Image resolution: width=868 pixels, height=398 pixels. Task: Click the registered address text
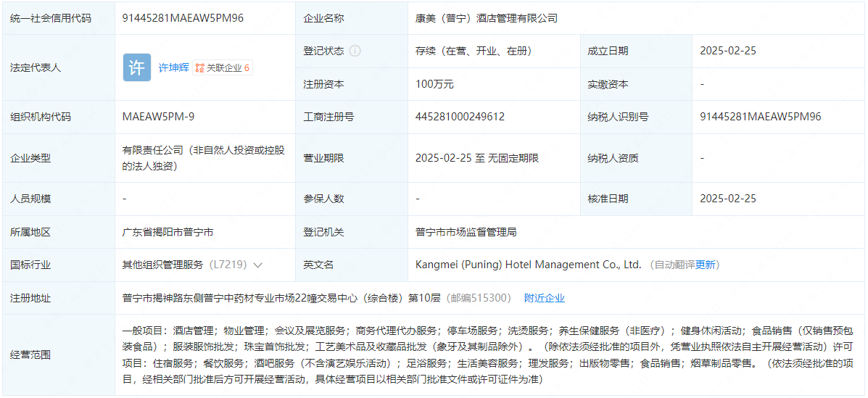pyautogui.click(x=281, y=298)
